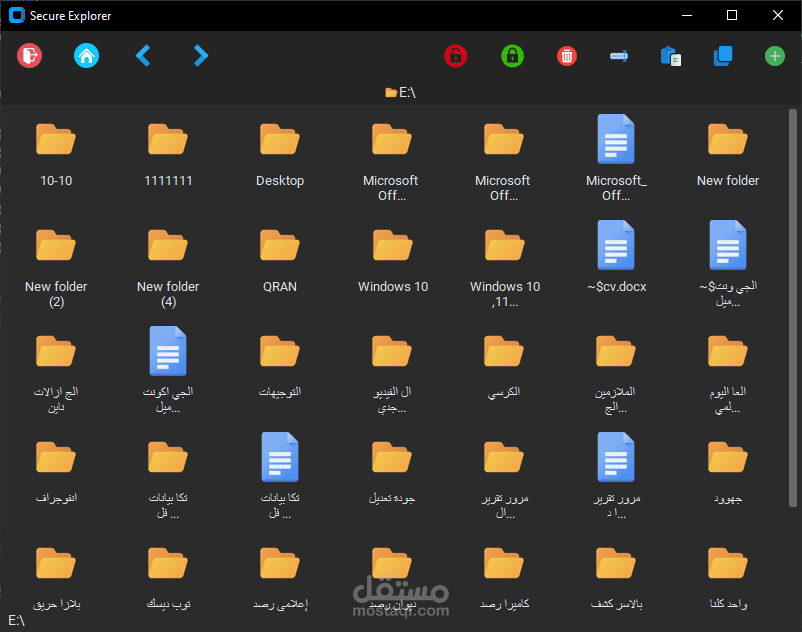This screenshot has width=802, height=632.
Task: Select the توب ديسك folder
Action: coord(168,578)
